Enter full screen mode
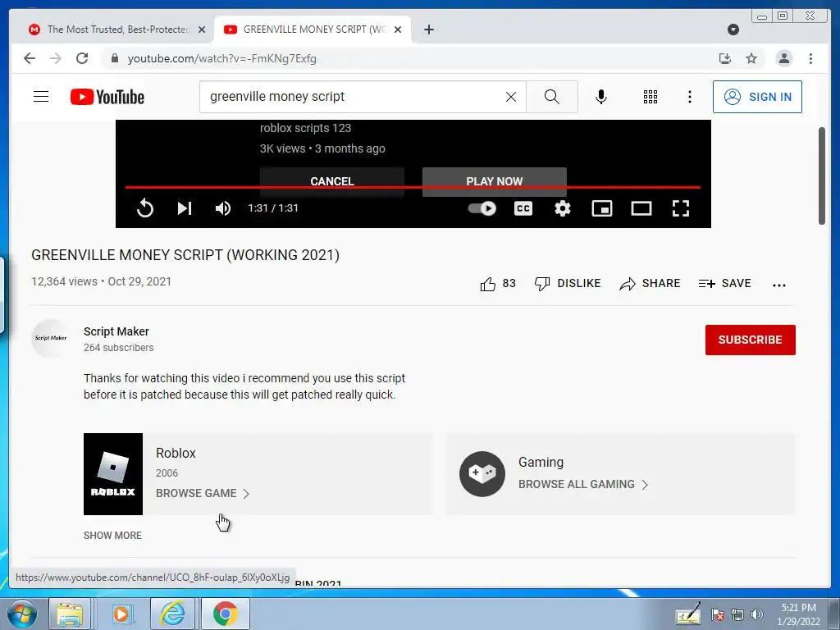This screenshot has width=840, height=630. coord(681,208)
